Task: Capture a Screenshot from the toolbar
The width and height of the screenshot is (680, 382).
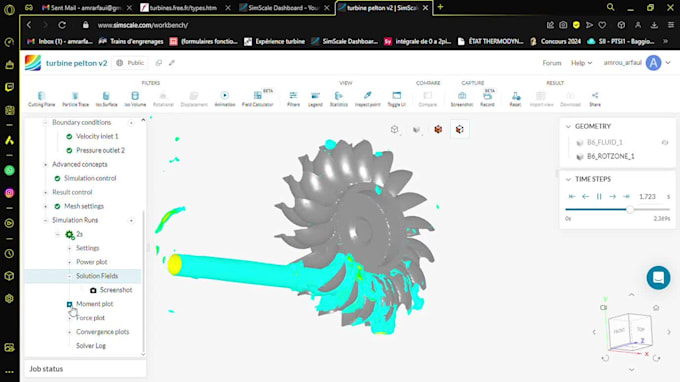Action: (x=462, y=99)
